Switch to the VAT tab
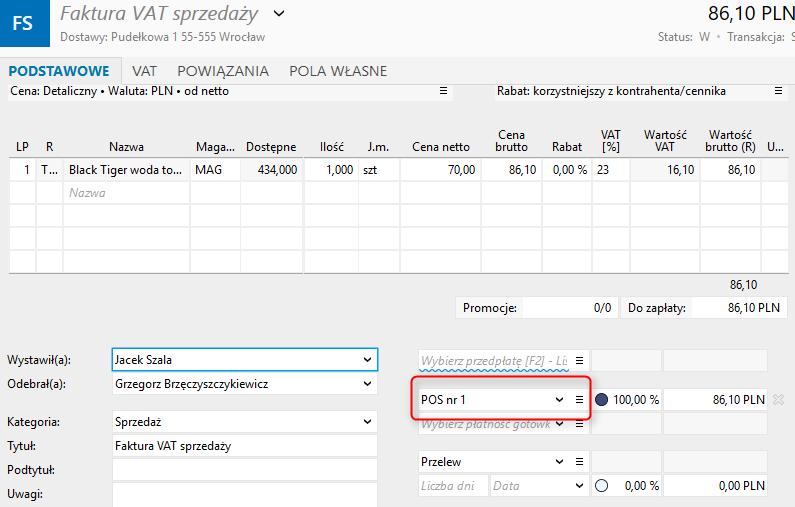Image resolution: width=795 pixels, height=507 pixels. [x=144, y=71]
